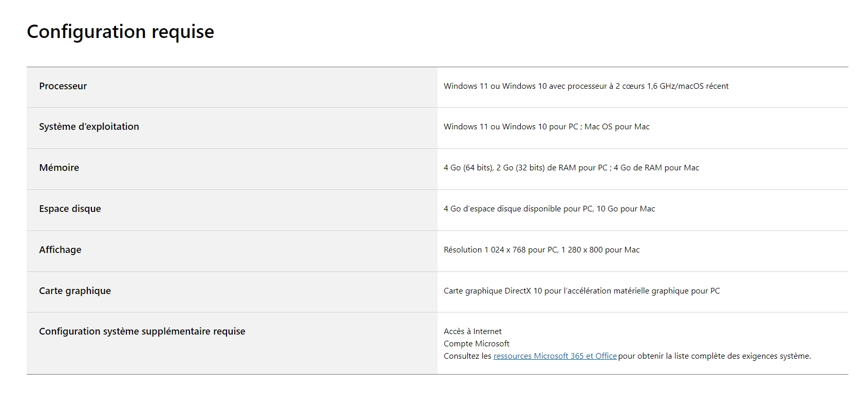Screen dimensions: 868x410
Task: Select the Système d'exploitation row label
Action: [x=89, y=127]
